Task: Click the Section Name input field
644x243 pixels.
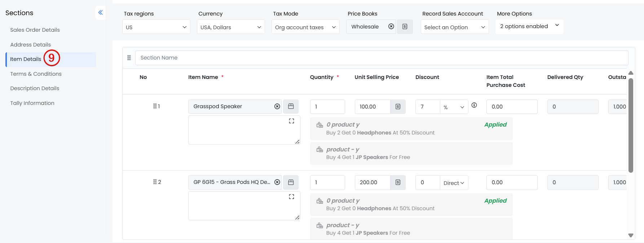Action: click(x=381, y=58)
